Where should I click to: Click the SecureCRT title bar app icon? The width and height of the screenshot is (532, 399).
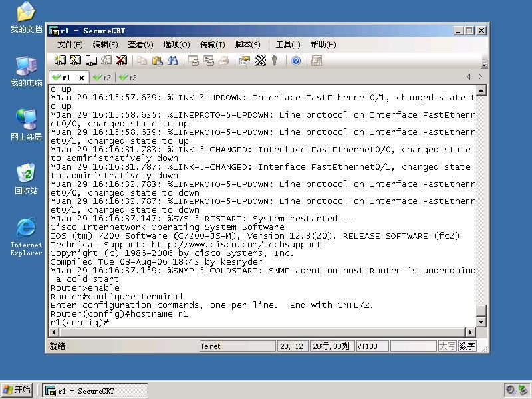[x=54, y=31]
